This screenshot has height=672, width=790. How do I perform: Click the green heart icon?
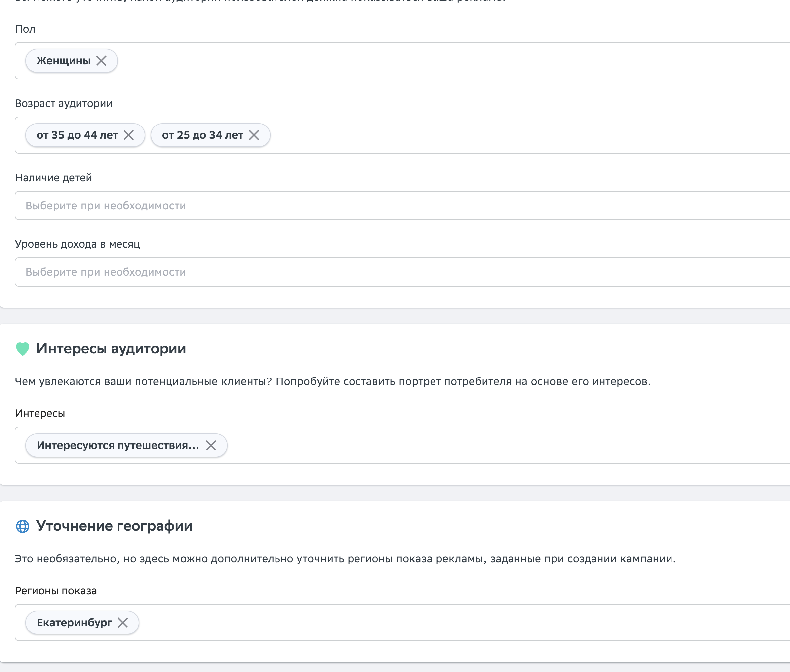(x=23, y=349)
